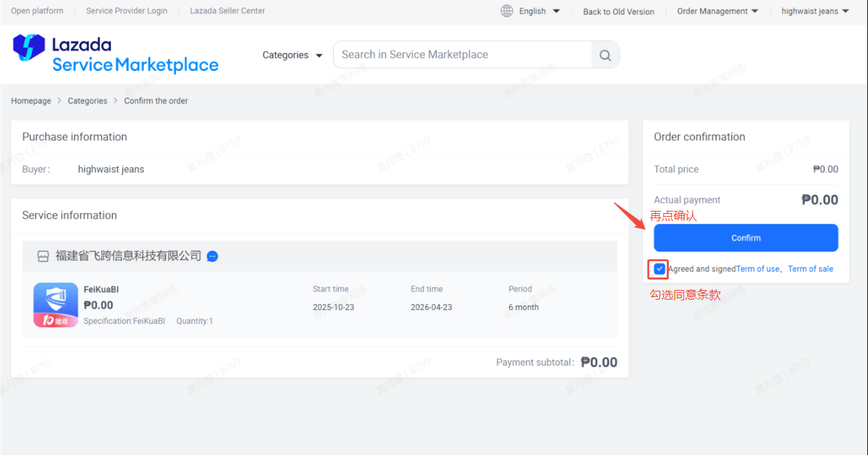Navigate to Homepage in the breadcrumb
The image size is (868, 455).
click(31, 101)
